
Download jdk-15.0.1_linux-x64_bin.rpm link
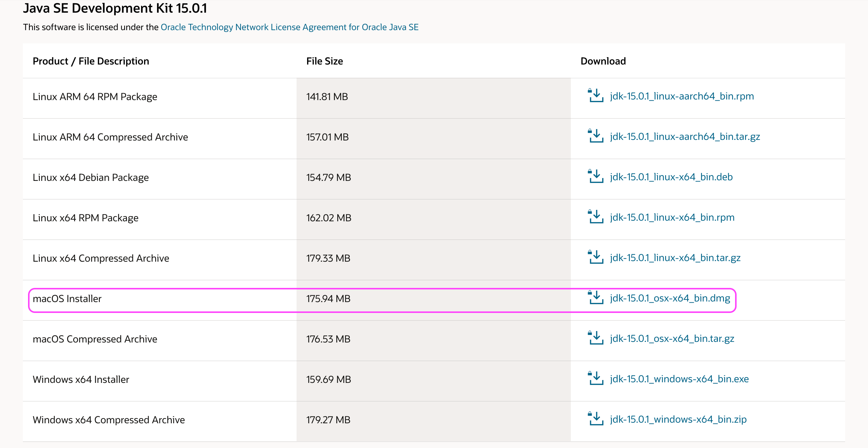[x=672, y=217]
